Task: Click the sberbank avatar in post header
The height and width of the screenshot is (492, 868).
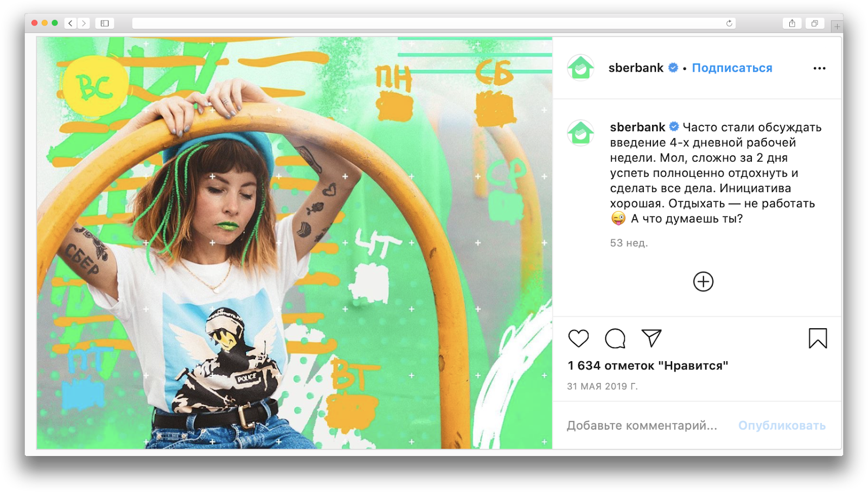Action: tap(580, 68)
